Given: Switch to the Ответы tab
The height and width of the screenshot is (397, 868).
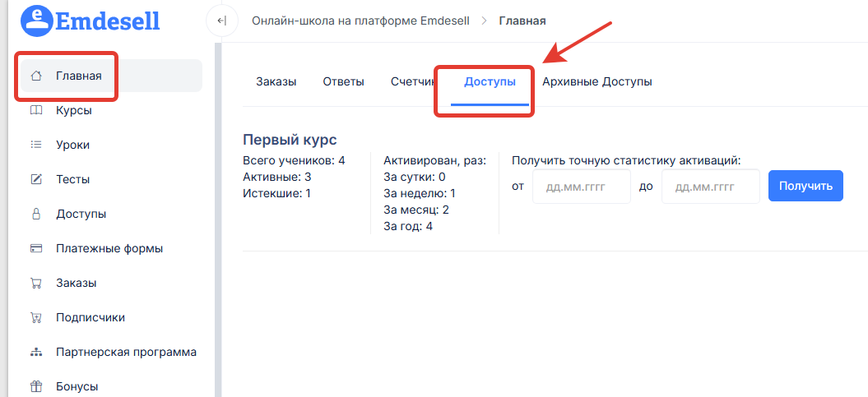Looking at the screenshot, I should (343, 81).
